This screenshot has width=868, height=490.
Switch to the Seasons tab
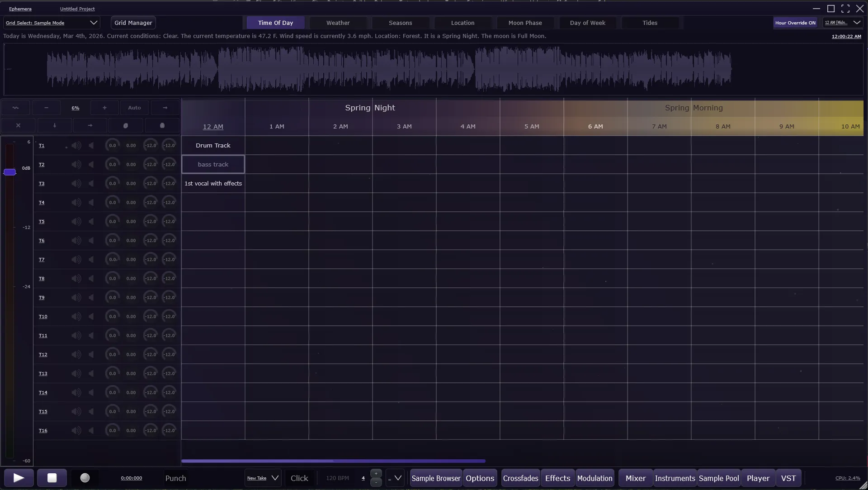pos(400,23)
